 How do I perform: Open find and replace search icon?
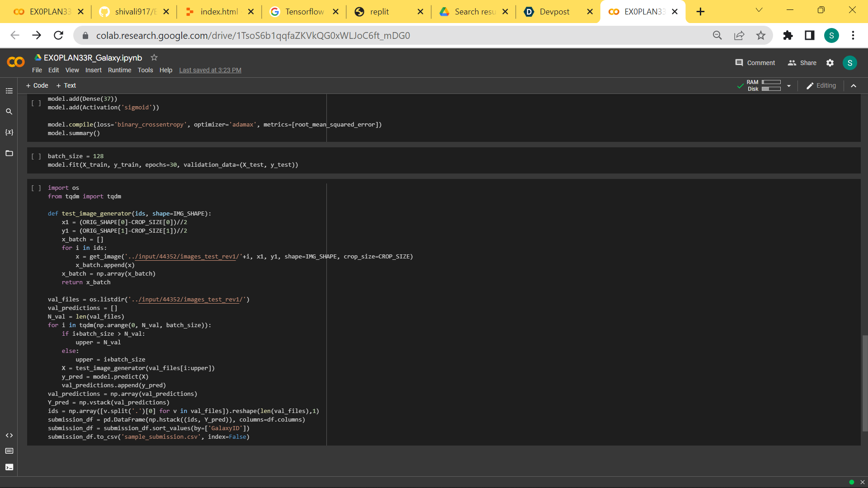coord(9,112)
